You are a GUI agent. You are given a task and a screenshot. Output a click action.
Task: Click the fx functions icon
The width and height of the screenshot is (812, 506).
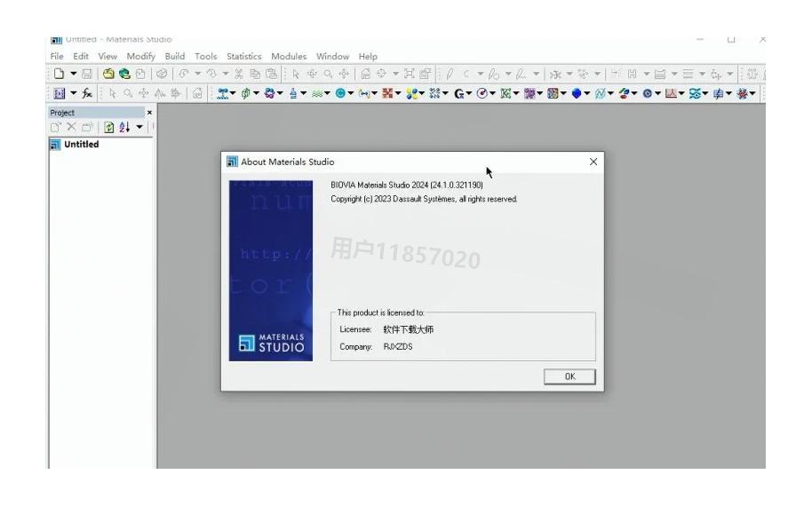(87, 93)
